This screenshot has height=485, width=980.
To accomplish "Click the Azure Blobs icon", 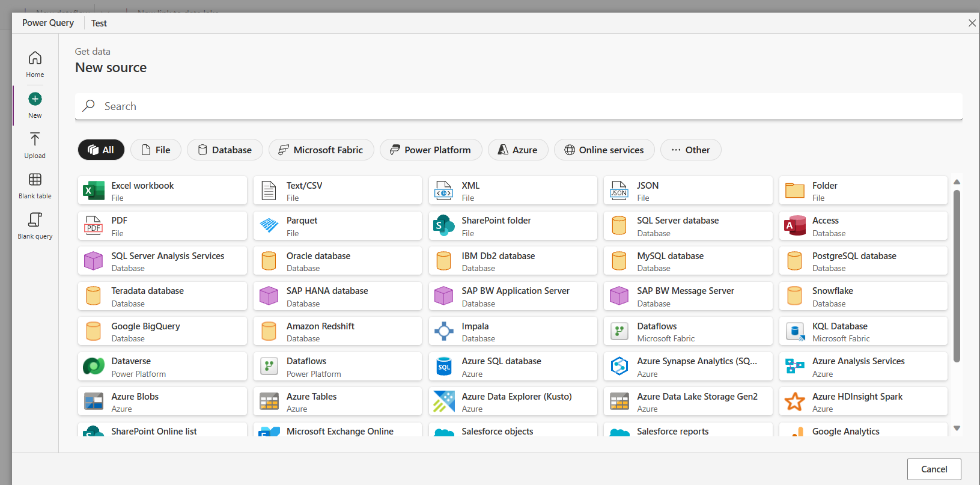I will pos(93,401).
